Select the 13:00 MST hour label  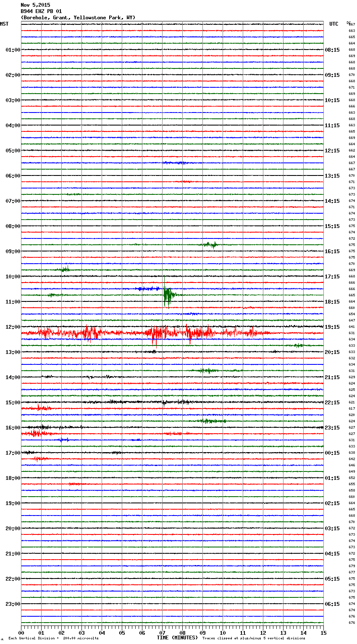(13, 352)
